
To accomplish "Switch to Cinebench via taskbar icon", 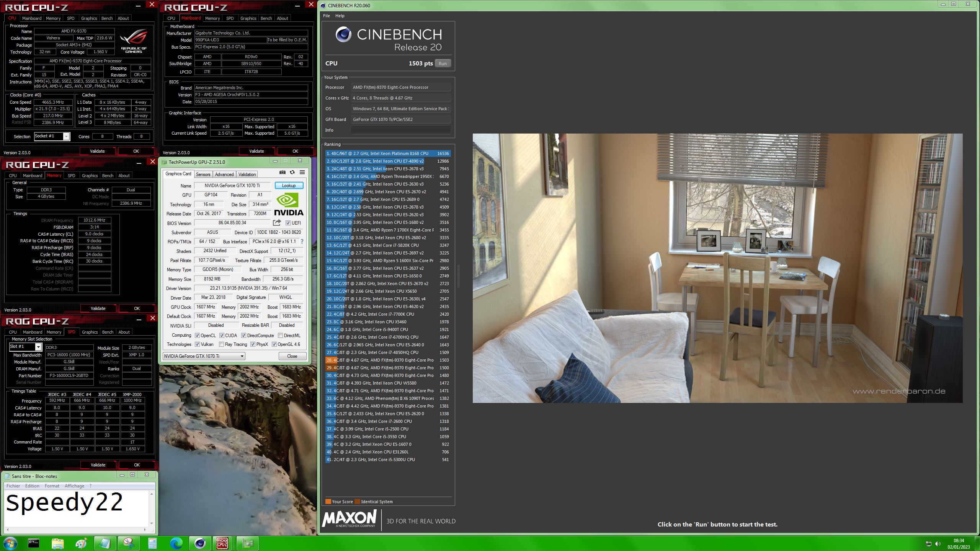I will click(200, 543).
